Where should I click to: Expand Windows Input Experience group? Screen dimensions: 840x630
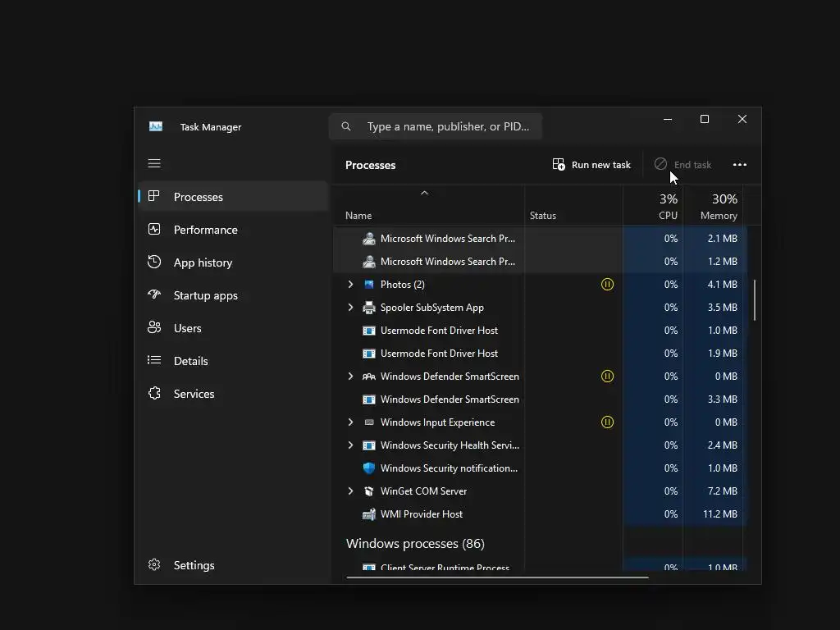pyautogui.click(x=350, y=422)
